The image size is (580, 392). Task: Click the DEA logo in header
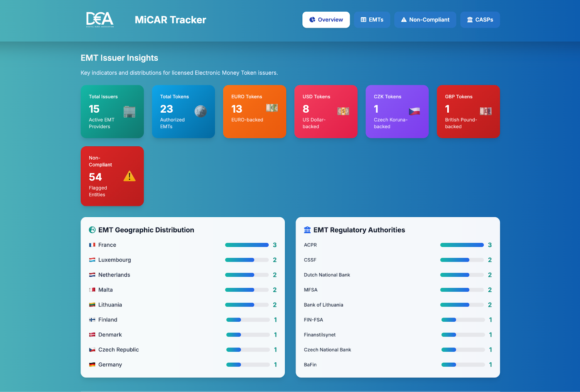tap(100, 20)
